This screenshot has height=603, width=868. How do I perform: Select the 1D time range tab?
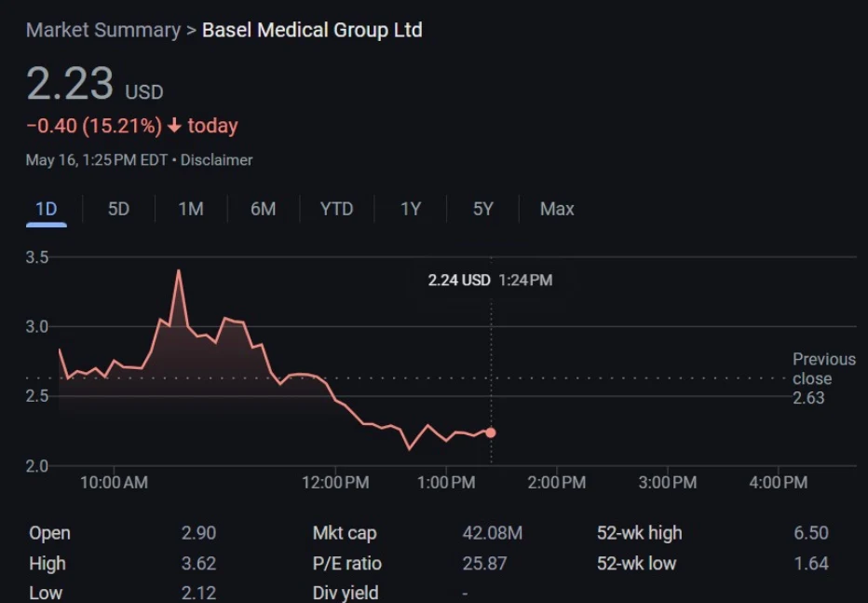point(46,210)
